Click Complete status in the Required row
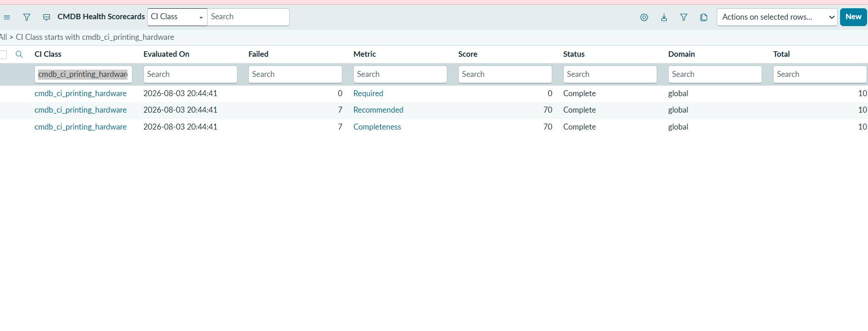Viewport: 868px width, 331px height. 579,93
